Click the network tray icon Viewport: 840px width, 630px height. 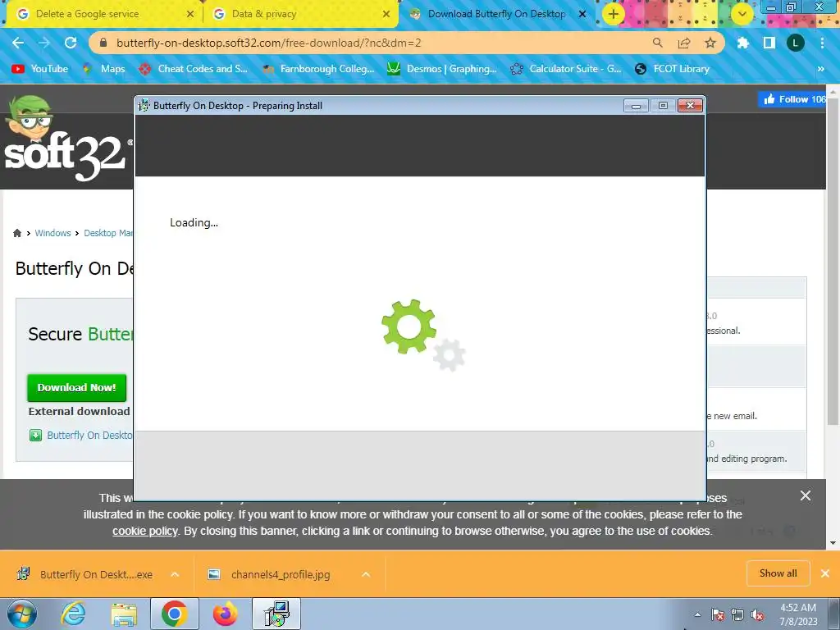pyautogui.click(x=737, y=614)
